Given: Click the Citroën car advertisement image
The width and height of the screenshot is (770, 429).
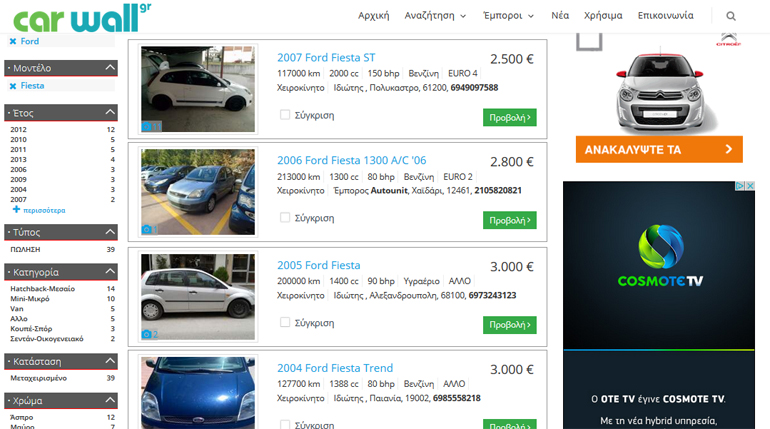Looking at the screenshot, I should click(x=660, y=91).
